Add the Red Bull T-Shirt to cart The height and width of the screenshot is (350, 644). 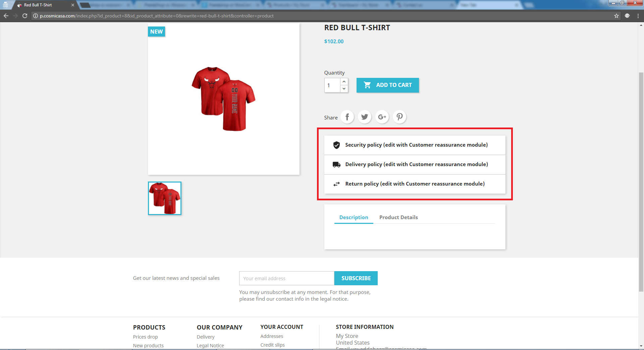388,85
